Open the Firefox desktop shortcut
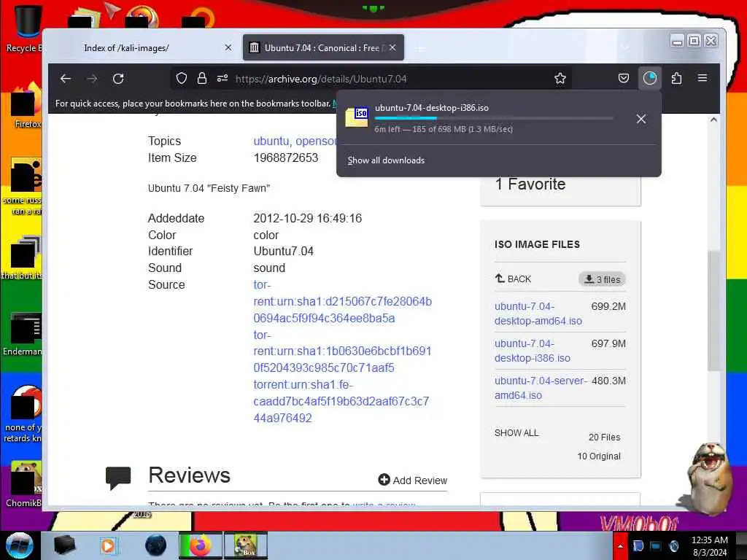 click(x=25, y=106)
